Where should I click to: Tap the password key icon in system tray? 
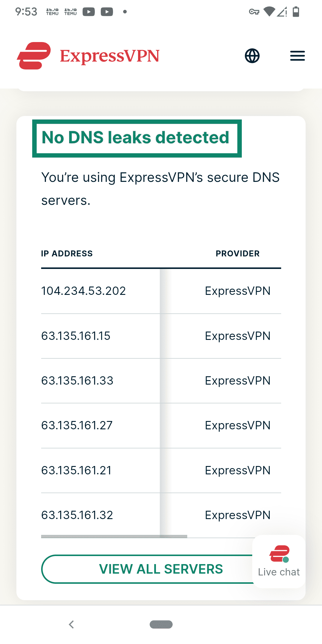(254, 12)
